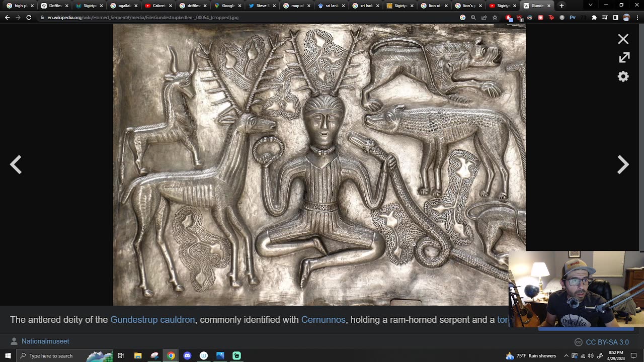Open Chrome three-dot menu
Viewport: 644px width, 362px height.
click(x=637, y=18)
